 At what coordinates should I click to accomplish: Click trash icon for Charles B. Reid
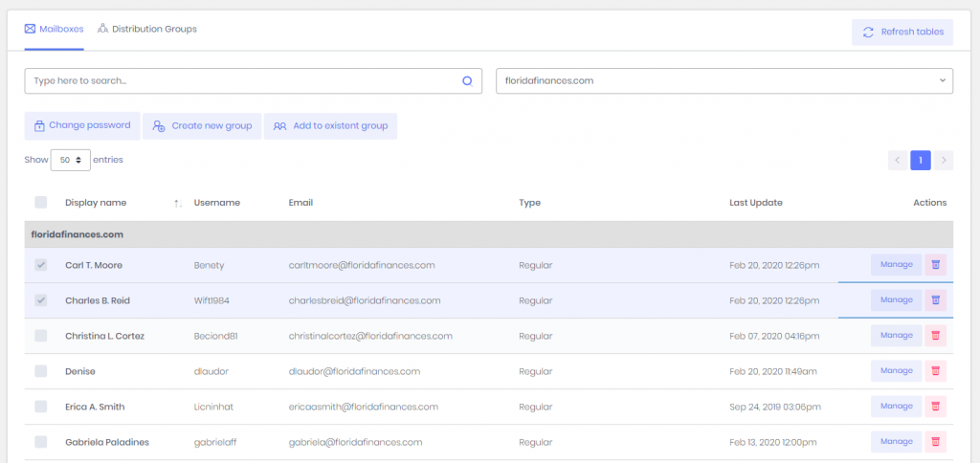click(x=936, y=300)
